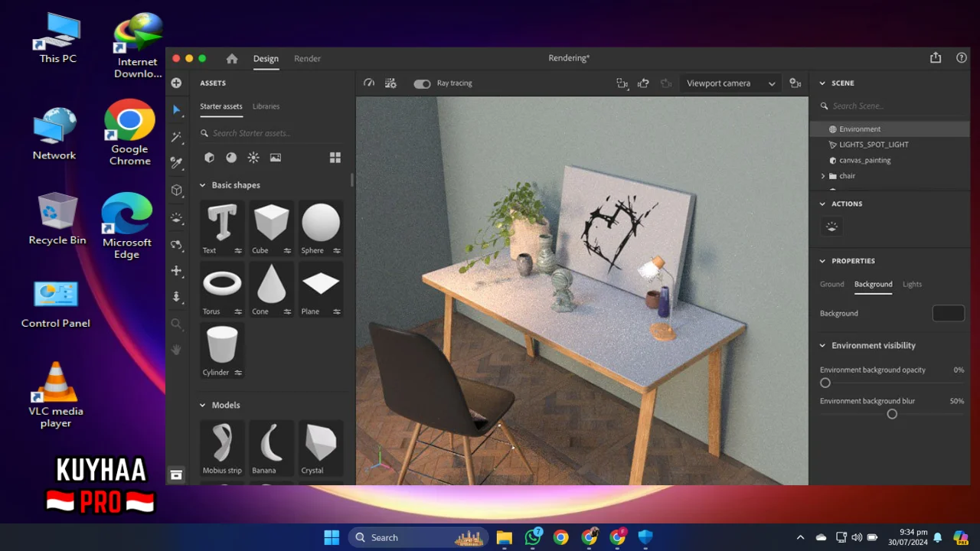Select the Orbit camera tool

176,245
